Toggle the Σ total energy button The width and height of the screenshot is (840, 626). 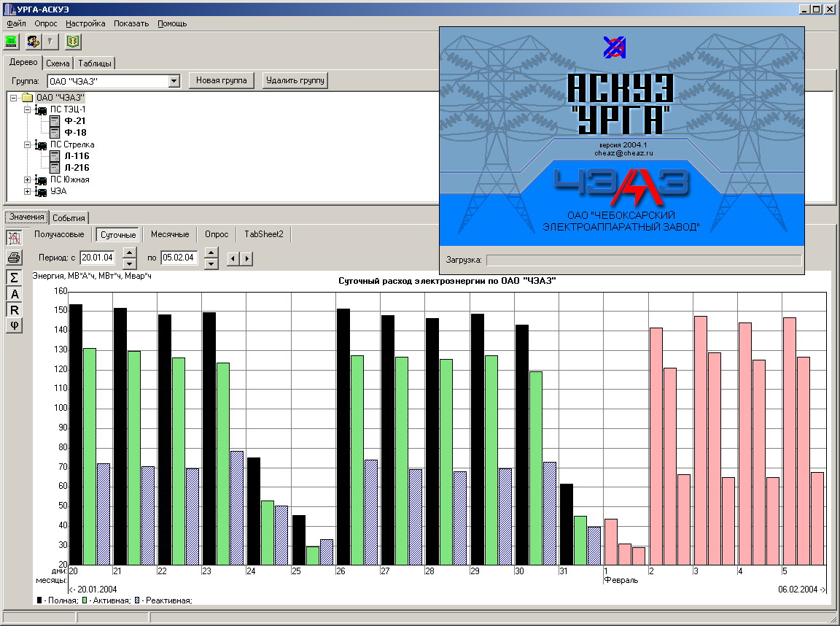coord(14,277)
